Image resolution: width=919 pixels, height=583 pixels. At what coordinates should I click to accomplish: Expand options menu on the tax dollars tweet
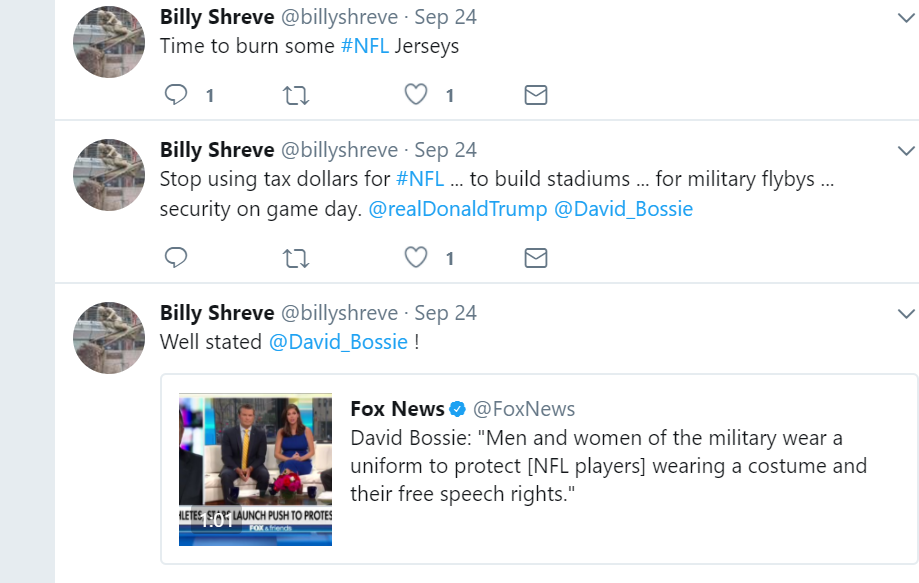coord(906,151)
